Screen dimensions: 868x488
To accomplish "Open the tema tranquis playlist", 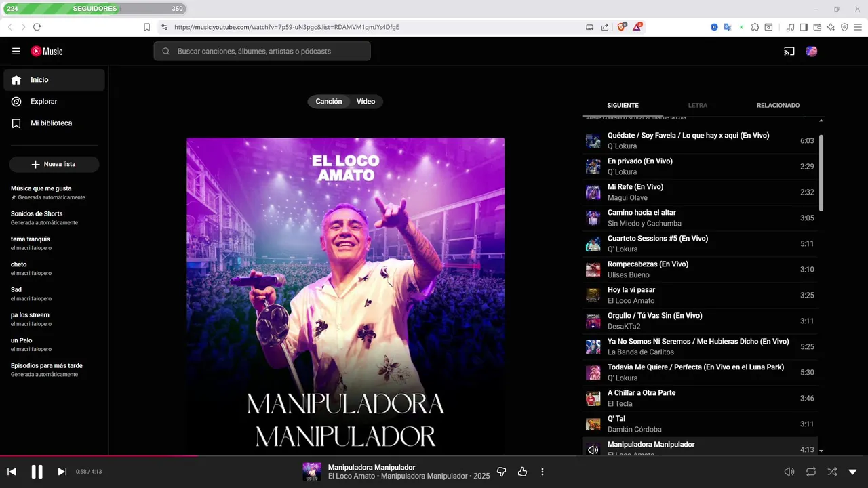I will pos(54,243).
